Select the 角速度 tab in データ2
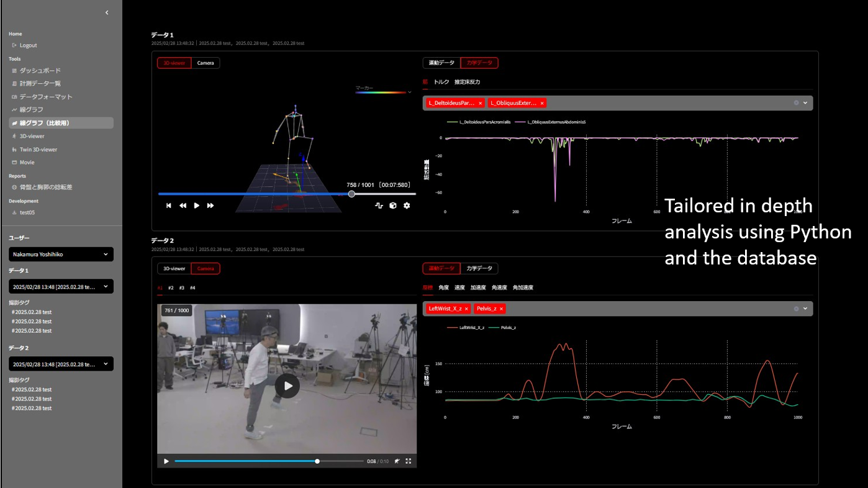 click(500, 288)
